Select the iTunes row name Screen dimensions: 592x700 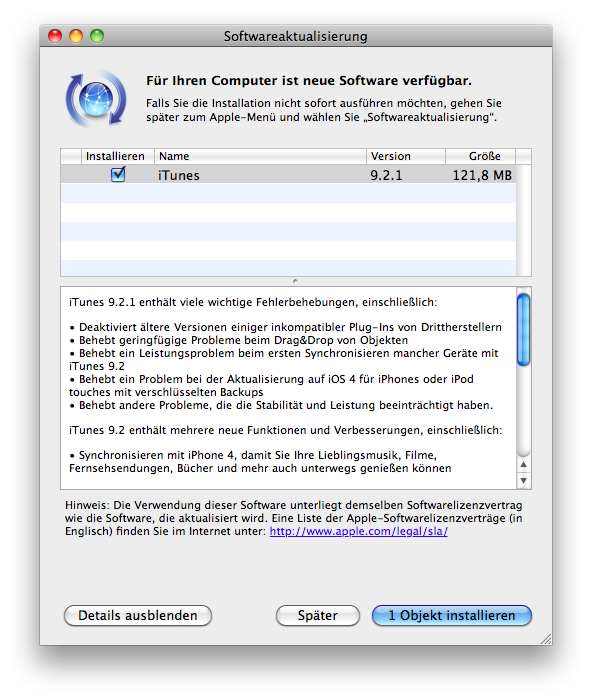pyautogui.click(x=179, y=175)
